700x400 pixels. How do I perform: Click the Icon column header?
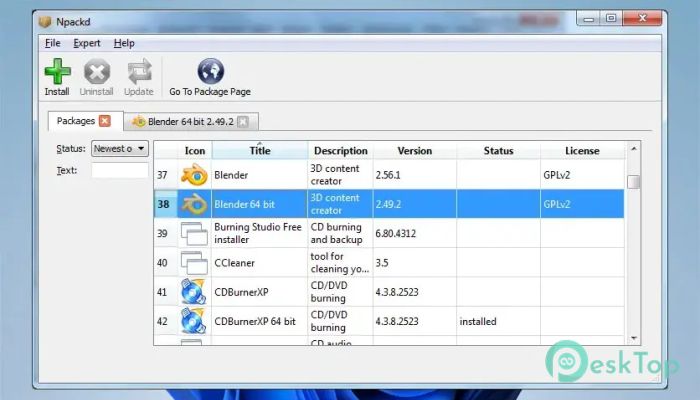195,150
